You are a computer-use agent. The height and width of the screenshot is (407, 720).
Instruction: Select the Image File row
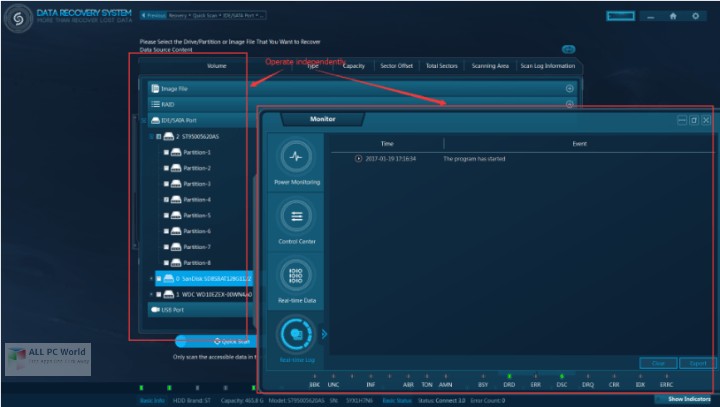363,89
